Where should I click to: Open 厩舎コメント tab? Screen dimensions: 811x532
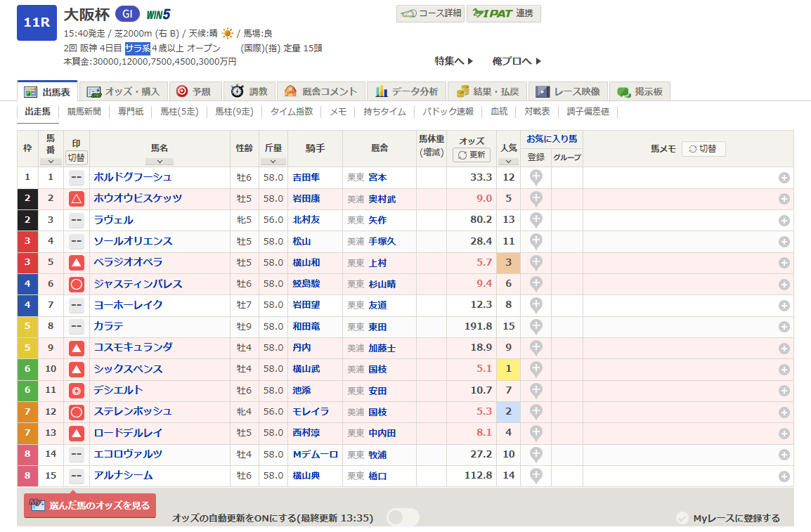click(x=321, y=91)
